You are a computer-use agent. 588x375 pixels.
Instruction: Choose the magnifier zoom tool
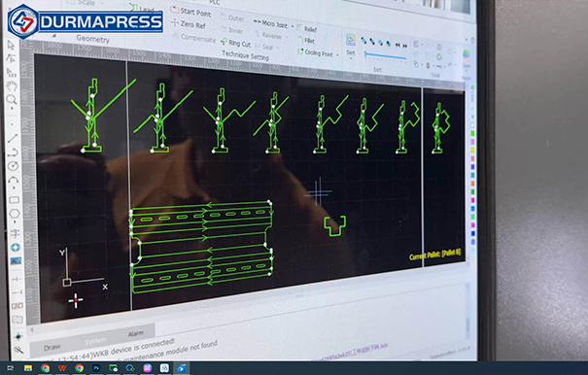click(12, 100)
